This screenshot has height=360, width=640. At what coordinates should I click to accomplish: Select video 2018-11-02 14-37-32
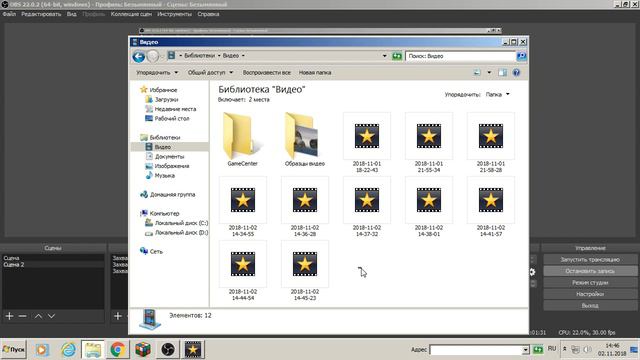(x=367, y=207)
